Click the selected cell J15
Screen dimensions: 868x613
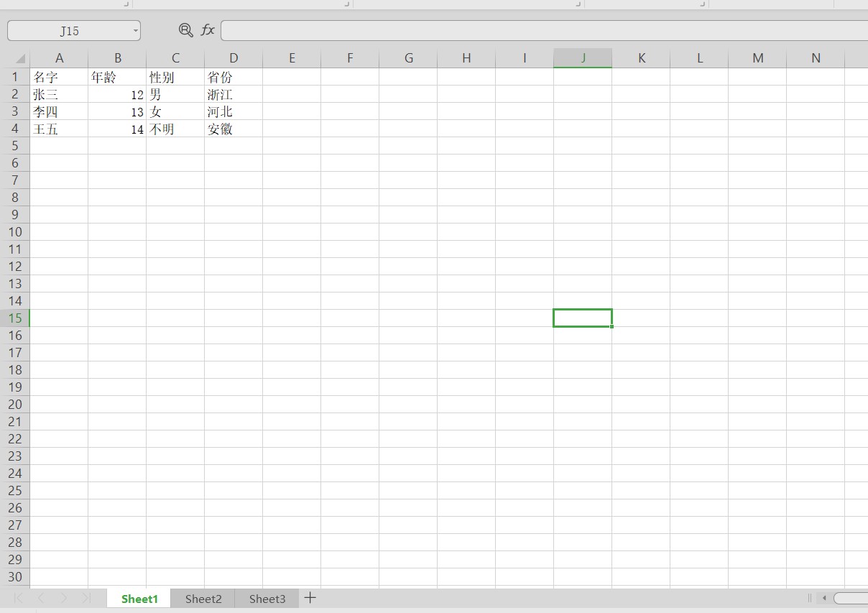tap(583, 318)
